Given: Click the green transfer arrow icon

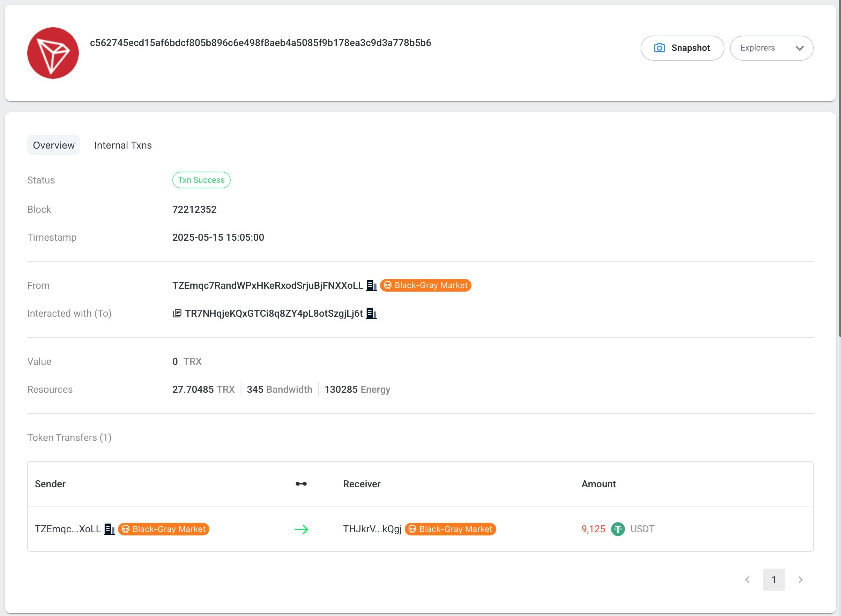Looking at the screenshot, I should click(x=301, y=529).
